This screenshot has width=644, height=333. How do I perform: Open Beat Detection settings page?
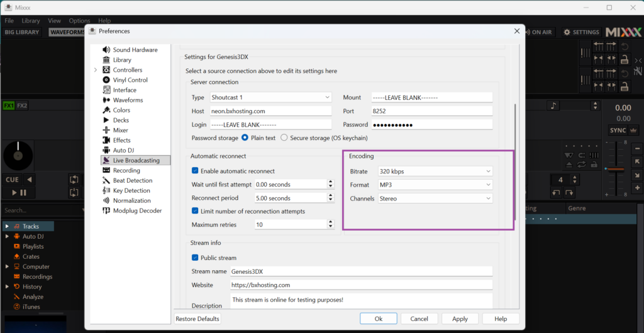(x=132, y=180)
